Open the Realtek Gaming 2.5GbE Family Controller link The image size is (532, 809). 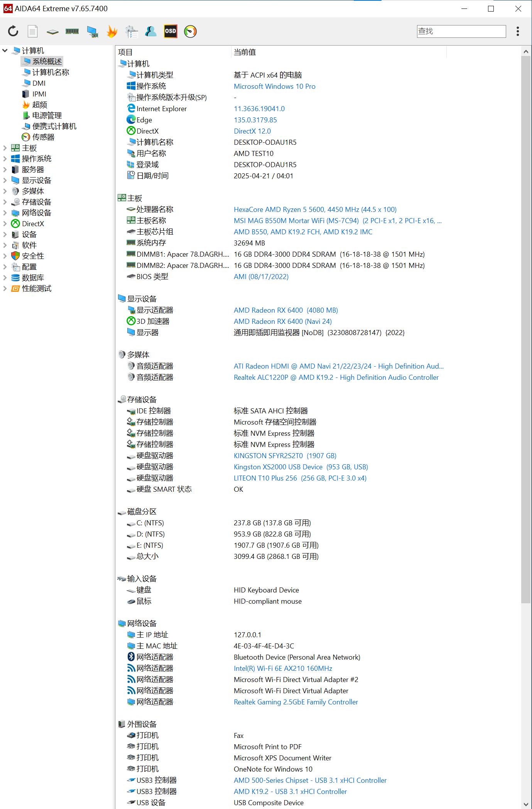click(296, 702)
